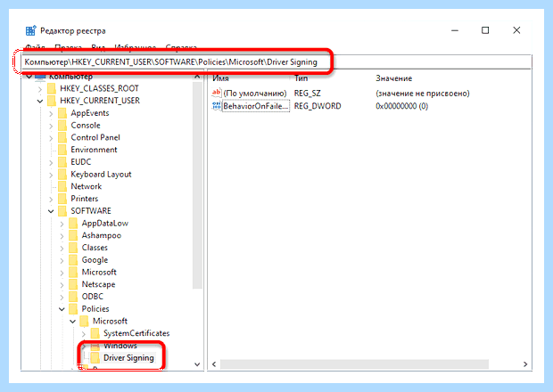The height and width of the screenshot is (392, 553).
Task: Click the tree pane vertical scrollbar thumb
Action: [x=197, y=185]
